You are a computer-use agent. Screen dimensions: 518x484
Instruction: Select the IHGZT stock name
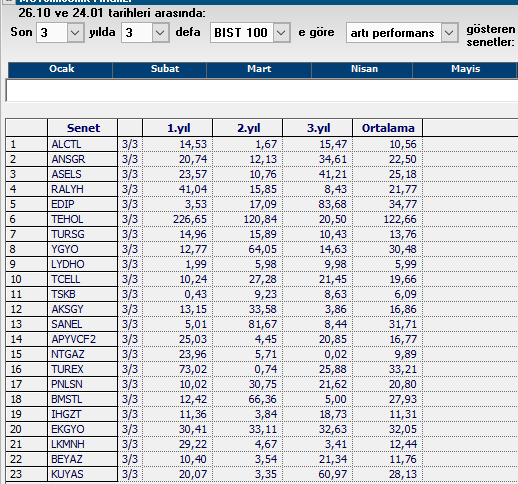tap(66, 414)
